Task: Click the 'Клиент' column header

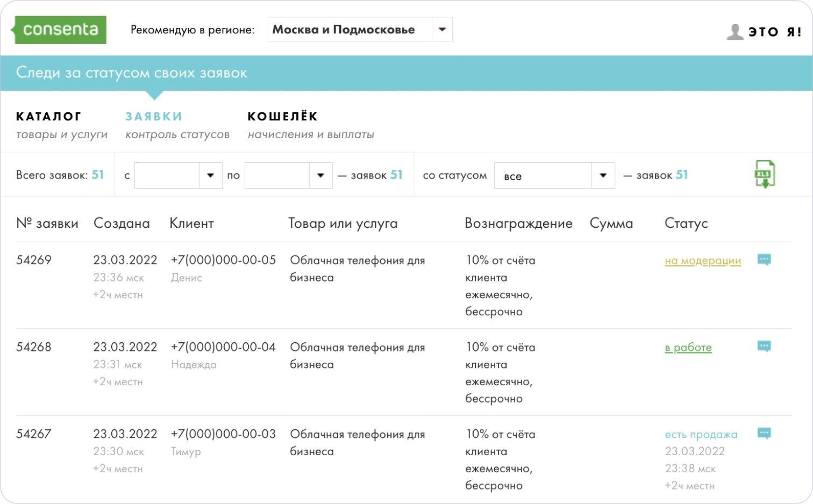Action: 191,223
